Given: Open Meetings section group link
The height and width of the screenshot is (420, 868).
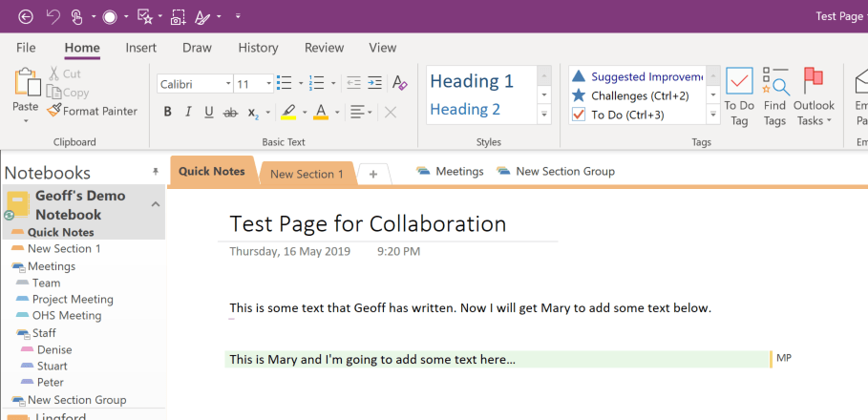Looking at the screenshot, I should coord(450,172).
